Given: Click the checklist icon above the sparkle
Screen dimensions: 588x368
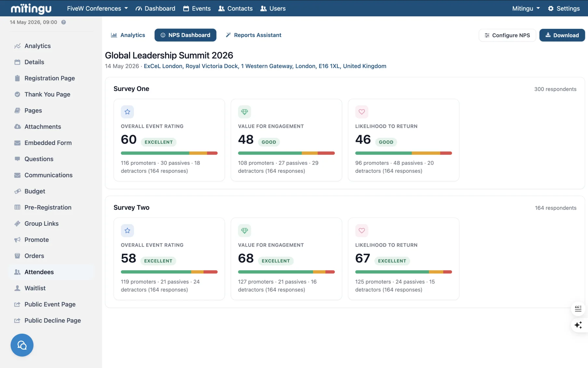Looking at the screenshot, I should click(578, 309).
